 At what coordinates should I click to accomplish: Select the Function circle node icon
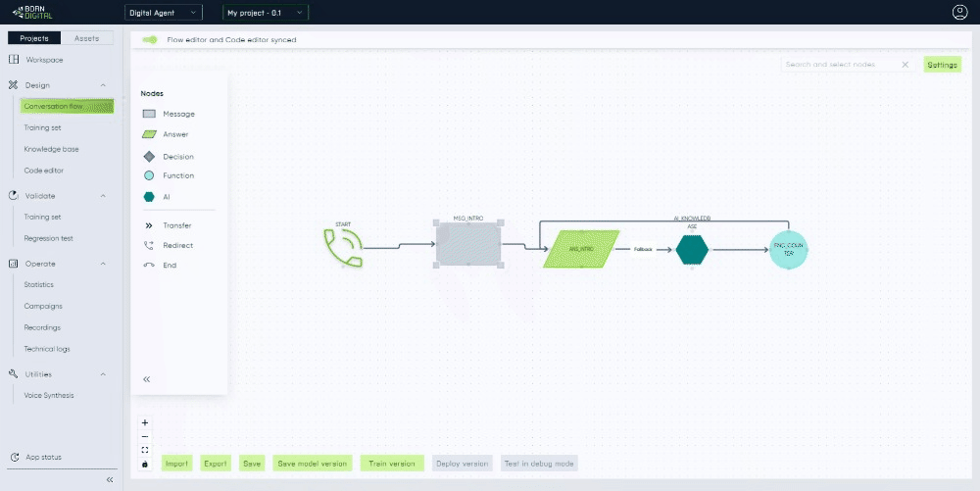[149, 175]
